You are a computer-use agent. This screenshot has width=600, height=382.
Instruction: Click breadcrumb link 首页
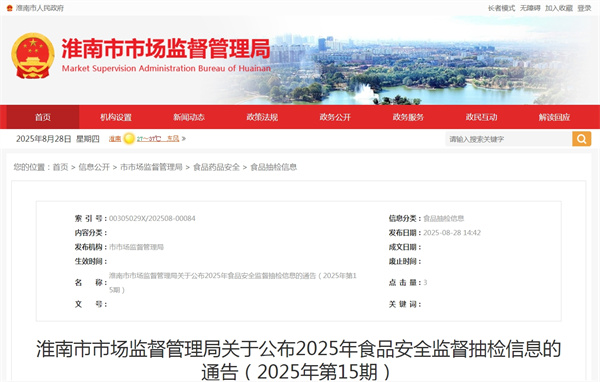click(x=60, y=167)
